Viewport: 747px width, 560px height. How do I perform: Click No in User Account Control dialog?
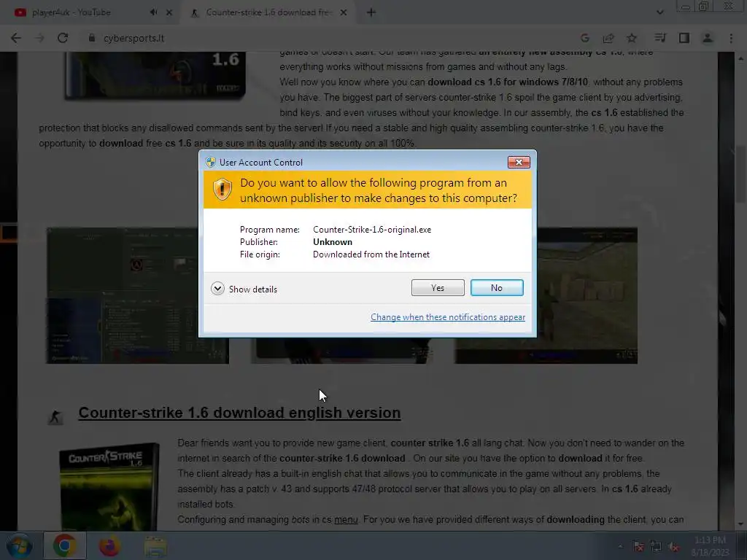pyautogui.click(x=496, y=287)
